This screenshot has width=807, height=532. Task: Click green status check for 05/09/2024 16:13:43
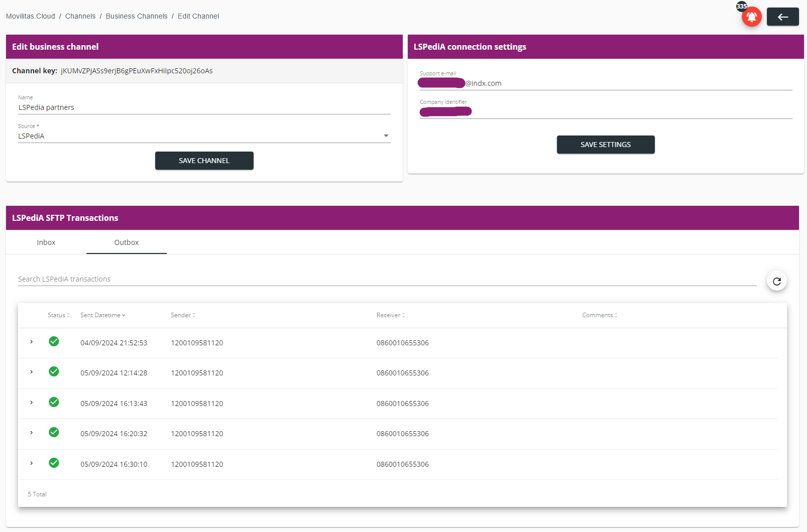[x=54, y=402]
